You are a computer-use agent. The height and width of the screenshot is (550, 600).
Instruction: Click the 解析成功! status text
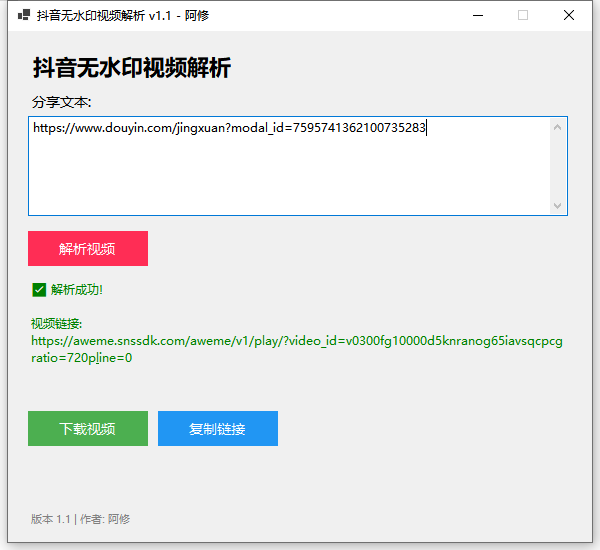[x=77, y=290]
